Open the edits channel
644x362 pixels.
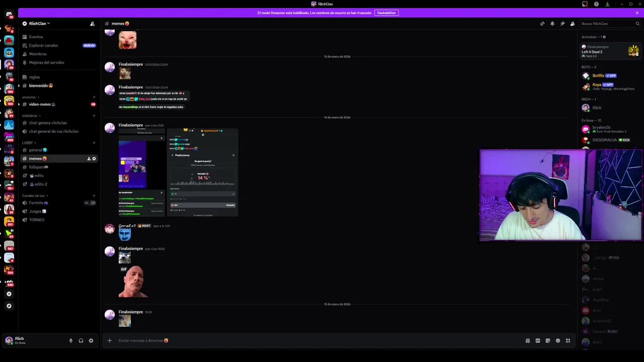36,175
